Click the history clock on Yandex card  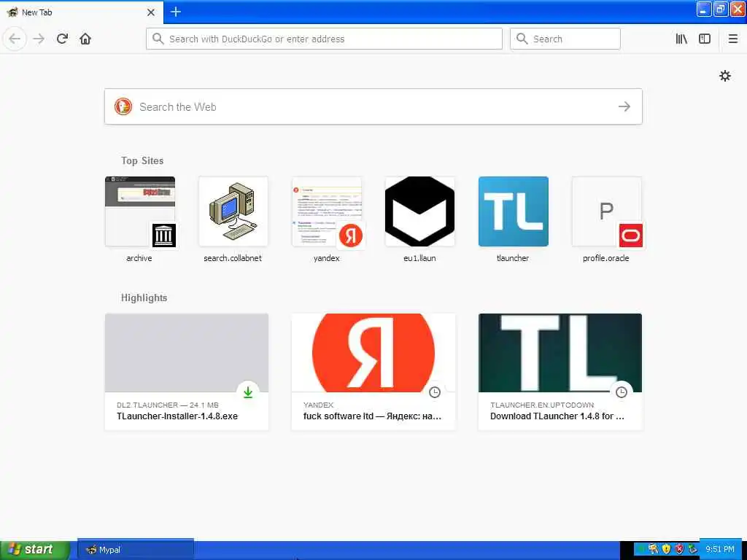pyautogui.click(x=435, y=392)
